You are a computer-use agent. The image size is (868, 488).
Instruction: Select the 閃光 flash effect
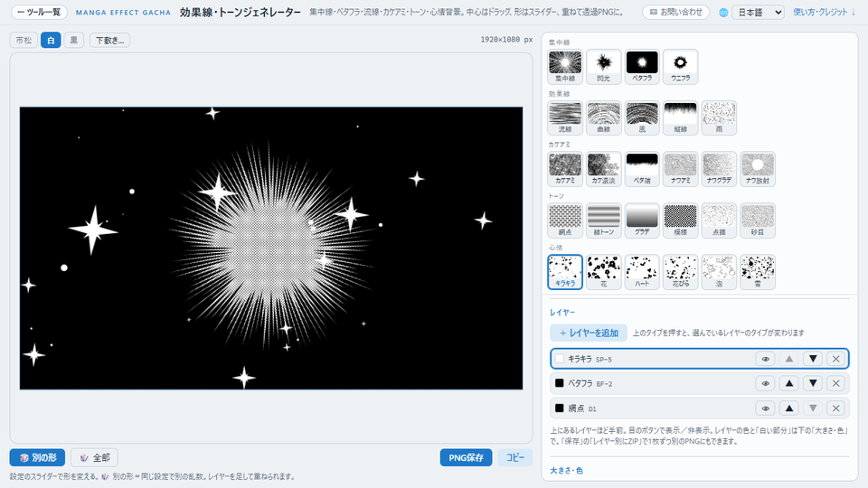603,66
